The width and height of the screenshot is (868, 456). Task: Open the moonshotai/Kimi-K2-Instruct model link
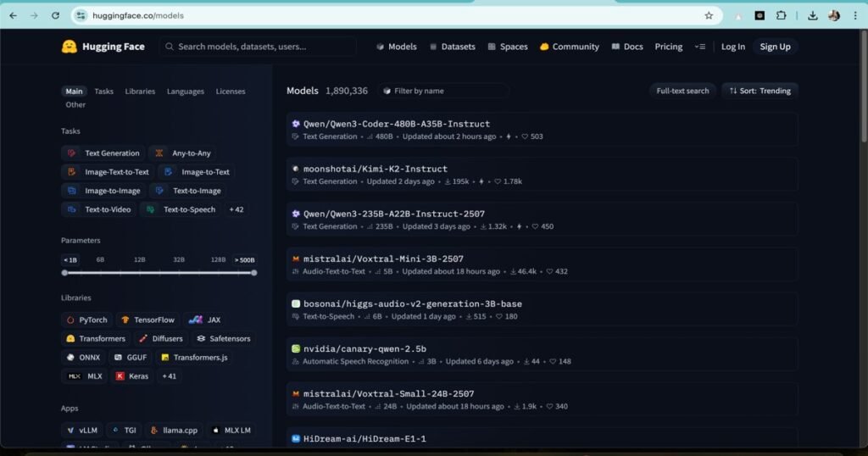[375, 169]
